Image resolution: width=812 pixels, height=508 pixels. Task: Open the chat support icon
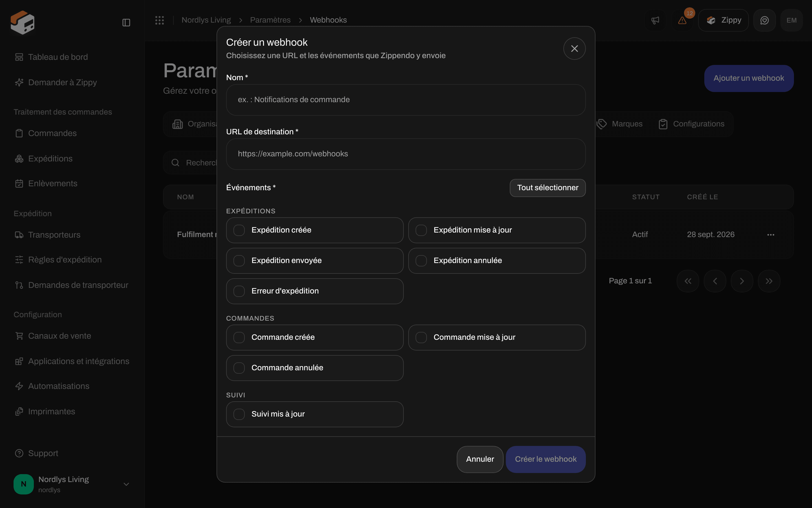pos(764,20)
